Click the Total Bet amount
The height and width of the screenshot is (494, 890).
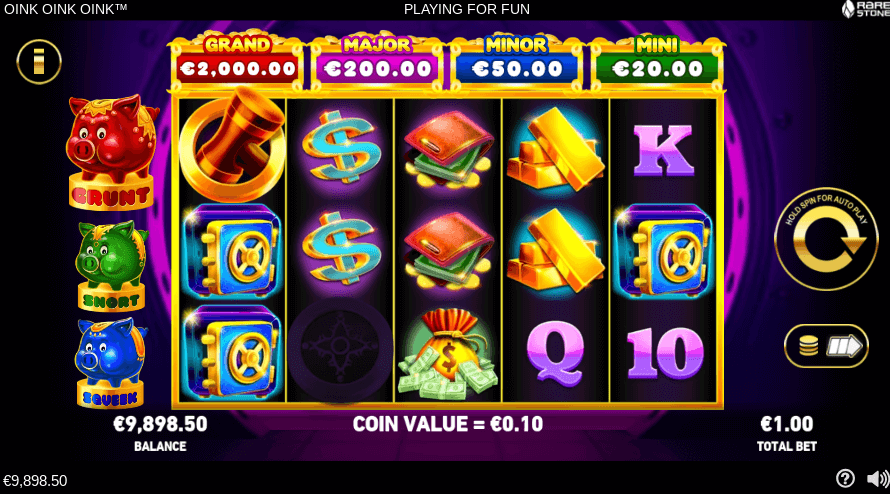tap(787, 424)
